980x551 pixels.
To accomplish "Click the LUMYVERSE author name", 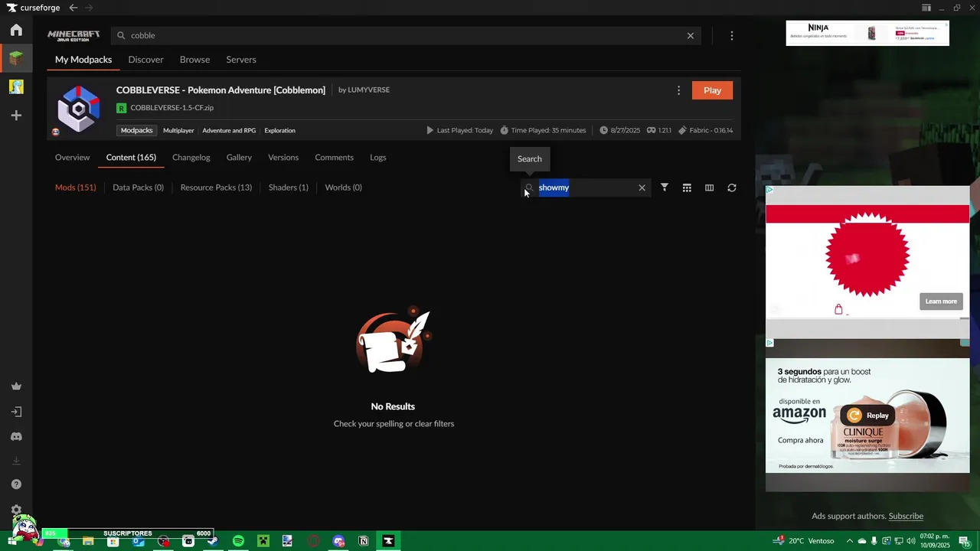I will 368,90.
